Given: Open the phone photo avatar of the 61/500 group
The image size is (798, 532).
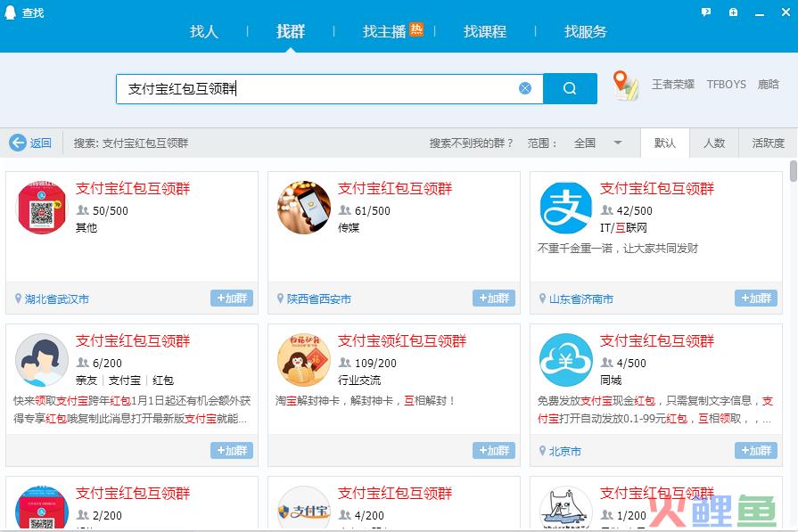Looking at the screenshot, I should [304, 208].
